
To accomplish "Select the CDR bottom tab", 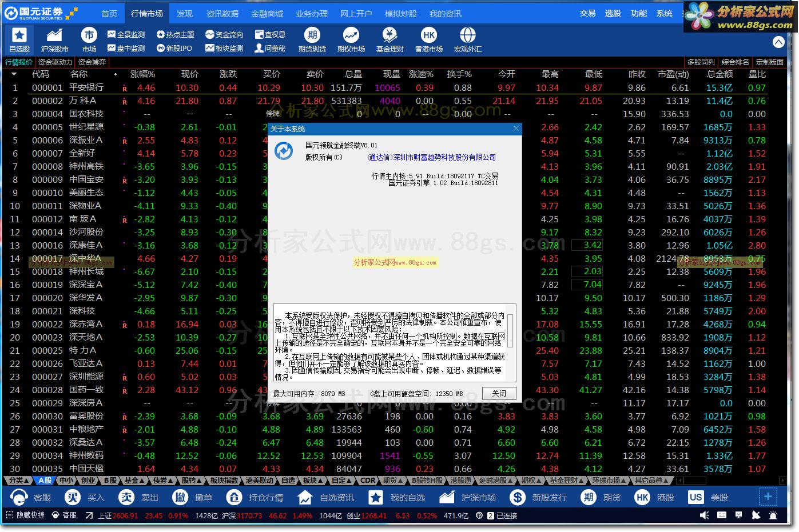I will 368,481.
